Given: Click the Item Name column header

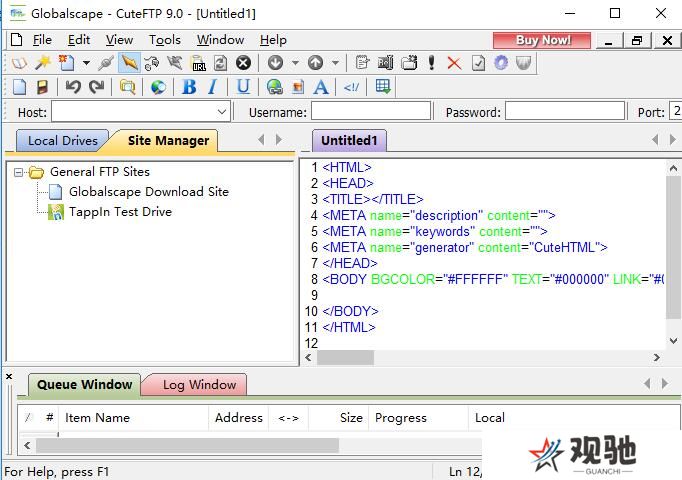Looking at the screenshot, I should tap(134, 418).
